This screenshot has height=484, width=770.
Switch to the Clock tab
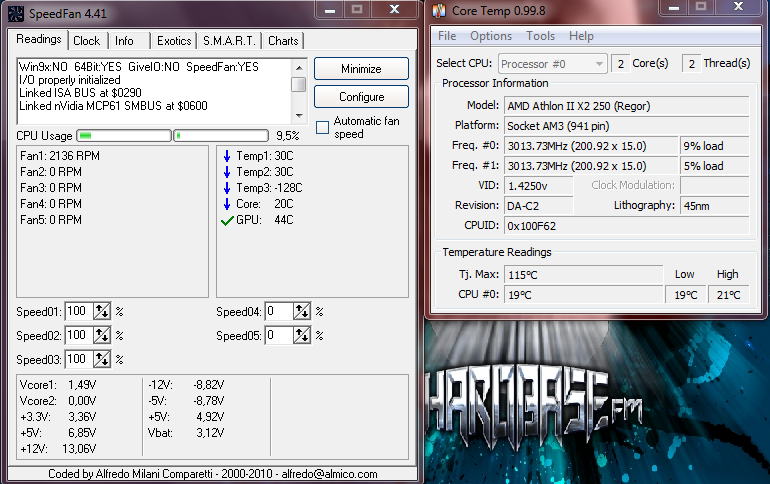pos(86,41)
